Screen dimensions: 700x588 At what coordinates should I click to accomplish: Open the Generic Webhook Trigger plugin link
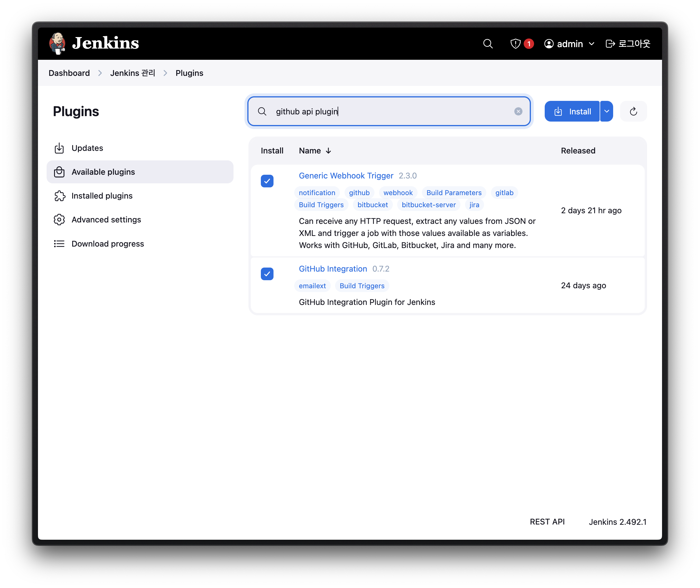(346, 176)
